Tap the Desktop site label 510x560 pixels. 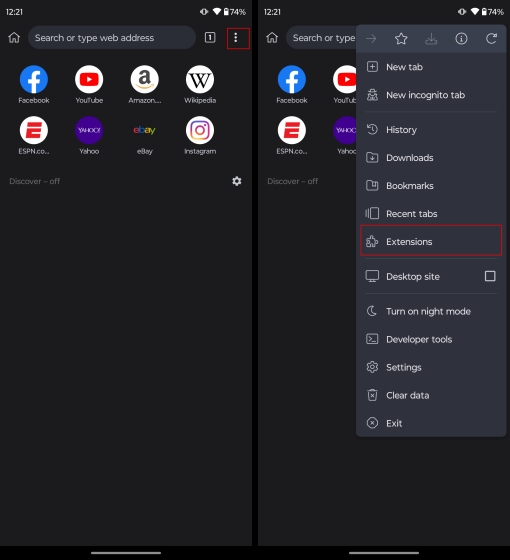pyautogui.click(x=413, y=276)
